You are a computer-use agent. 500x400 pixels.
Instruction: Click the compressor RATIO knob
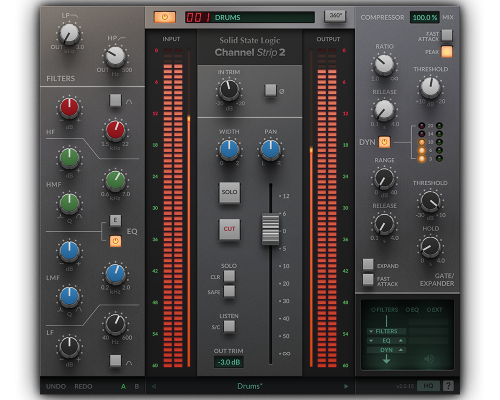(x=384, y=65)
